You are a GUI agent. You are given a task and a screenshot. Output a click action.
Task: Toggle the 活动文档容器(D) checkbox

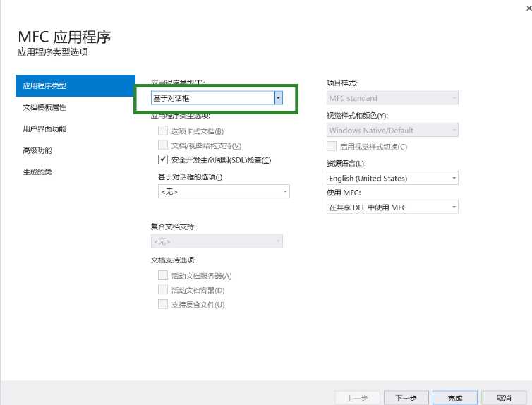pos(163,290)
